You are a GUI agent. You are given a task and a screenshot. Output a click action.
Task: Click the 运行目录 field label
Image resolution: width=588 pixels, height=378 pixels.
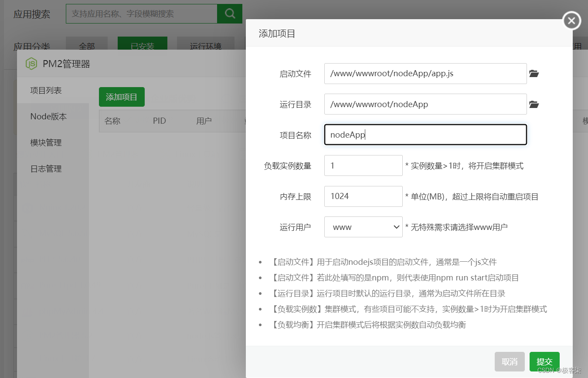pyautogui.click(x=296, y=105)
